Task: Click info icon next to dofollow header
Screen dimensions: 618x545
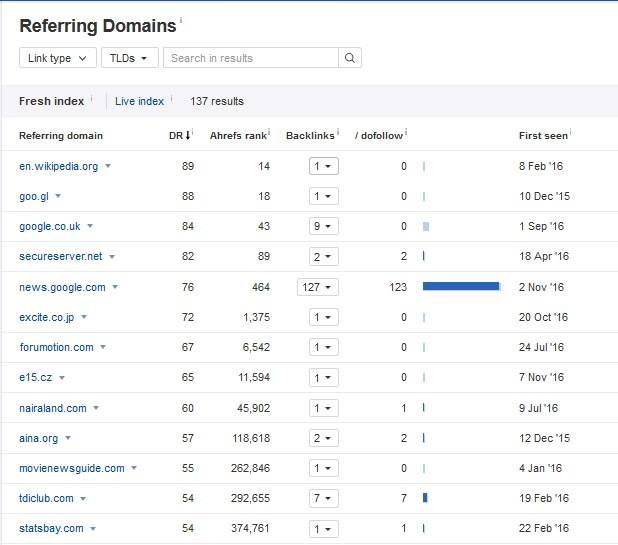Action: [x=406, y=132]
